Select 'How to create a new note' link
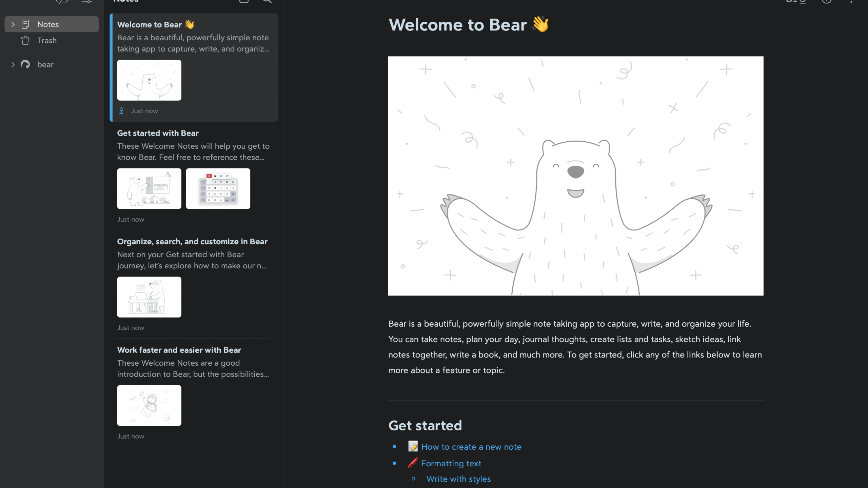This screenshot has height=488, width=868. click(471, 447)
